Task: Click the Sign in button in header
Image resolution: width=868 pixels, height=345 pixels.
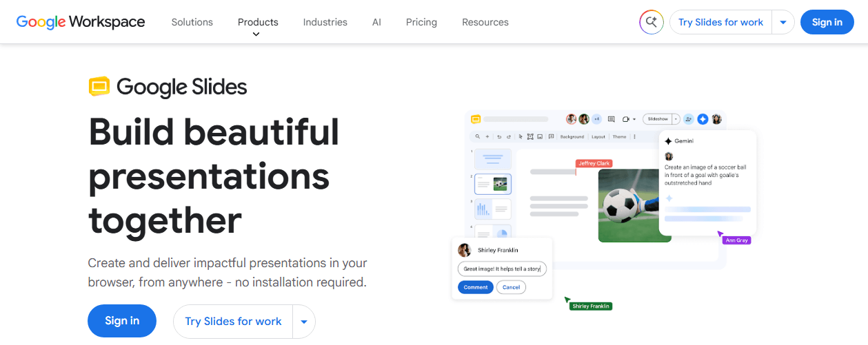Action: pos(827,22)
